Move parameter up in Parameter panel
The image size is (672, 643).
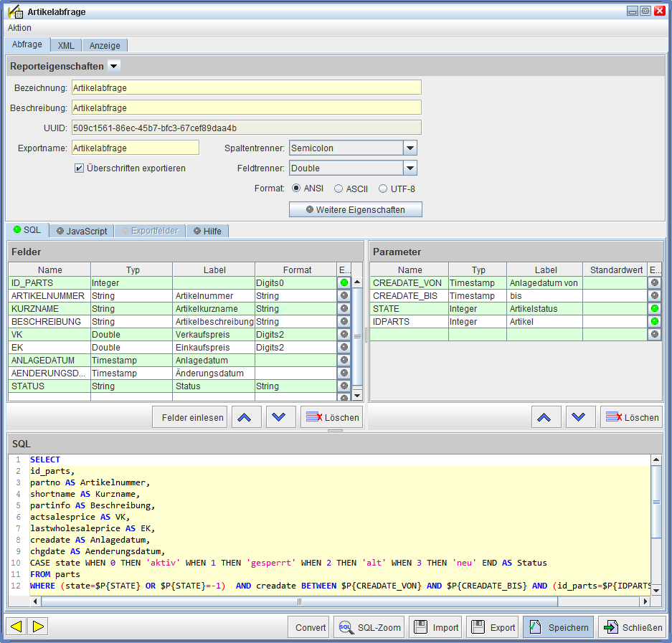pyautogui.click(x=545, y=417)
